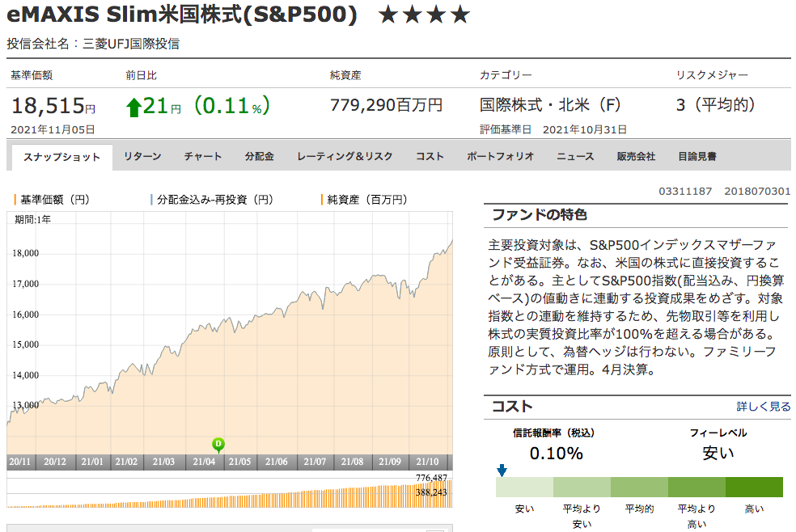Follow the 詳しく見る cost link
The height and width of the screenshot is (532, 796).
pyautogui.click(x=764, y=406)
